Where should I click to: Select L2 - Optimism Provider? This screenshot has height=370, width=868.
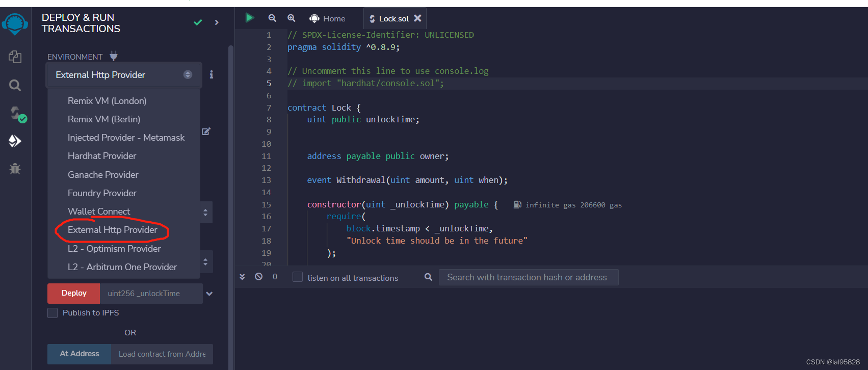click(114, 249)
